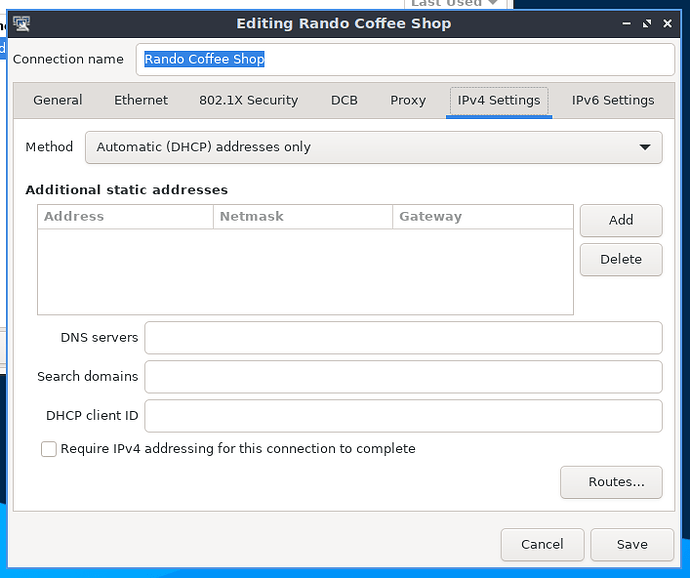Close the Editing Rando Coffee Shop dialog
Screen dimensions: 690x578
coord(667,23)
